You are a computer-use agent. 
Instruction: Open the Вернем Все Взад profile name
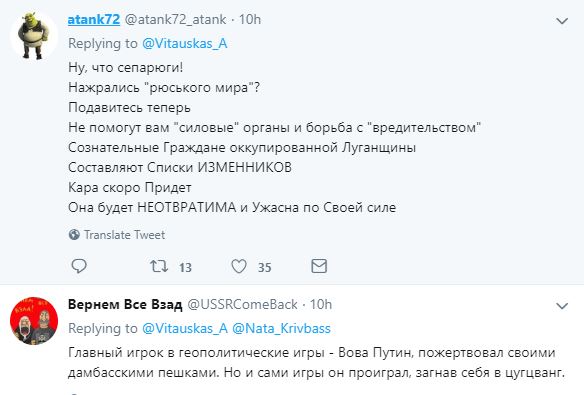pos(125,305)
